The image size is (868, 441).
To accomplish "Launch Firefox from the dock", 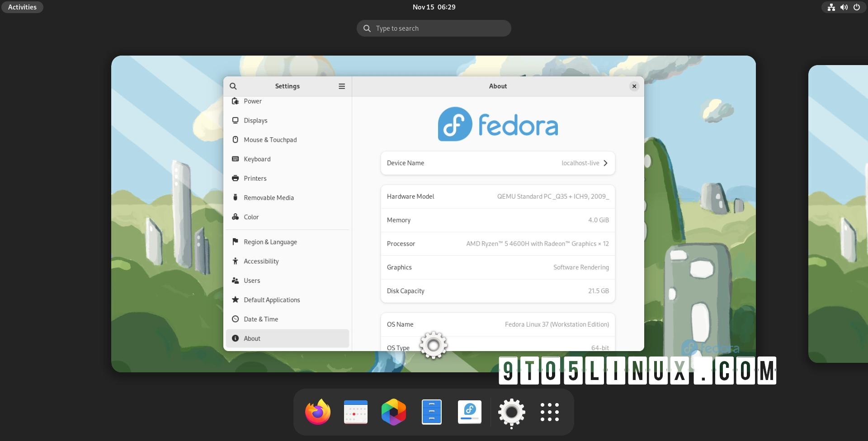I will coord(317,412).
